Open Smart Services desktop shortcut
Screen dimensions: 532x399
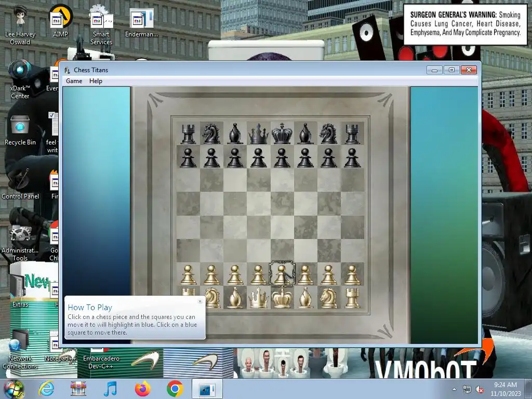101,25
